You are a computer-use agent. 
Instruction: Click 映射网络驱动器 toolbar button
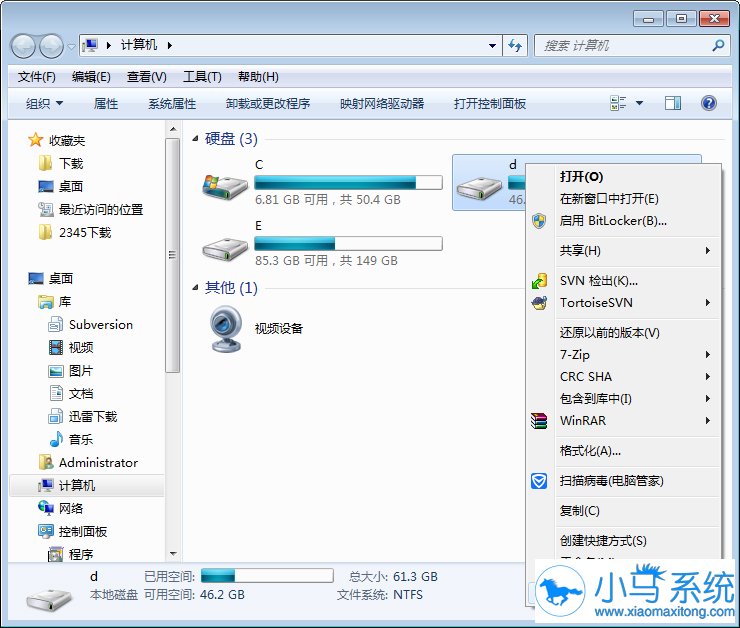click(382, 103)
